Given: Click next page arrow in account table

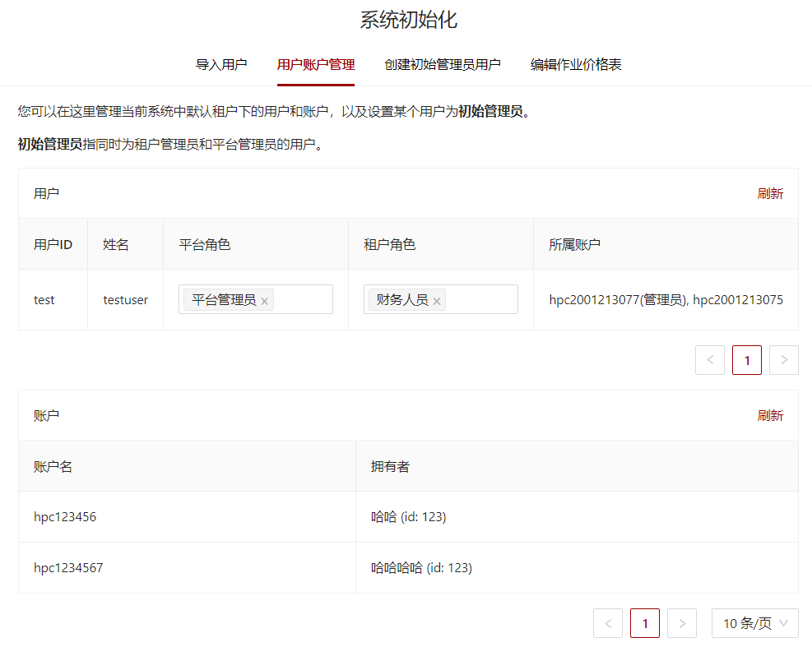Looking at the screenshot, I should coord(681,622).
